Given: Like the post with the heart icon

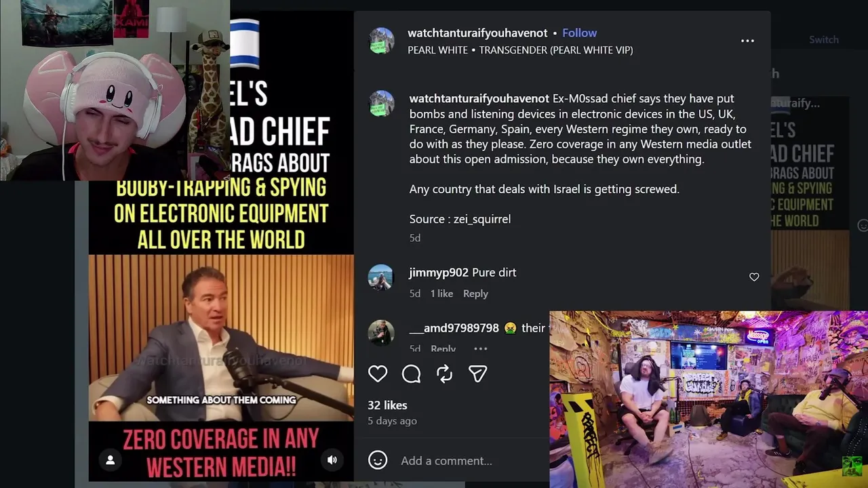Looking at the screenshot, I should tap(378, 373).
